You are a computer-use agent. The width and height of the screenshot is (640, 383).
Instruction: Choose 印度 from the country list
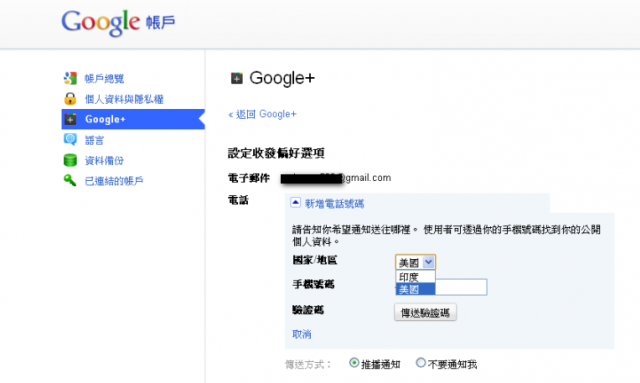tap(415, 277)
